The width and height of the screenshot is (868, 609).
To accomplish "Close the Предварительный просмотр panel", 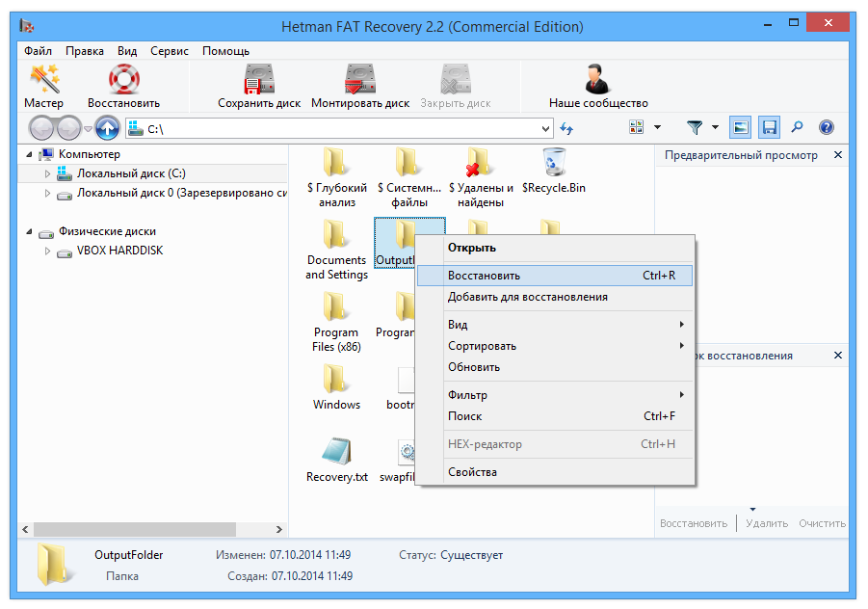I will (837, 155).
